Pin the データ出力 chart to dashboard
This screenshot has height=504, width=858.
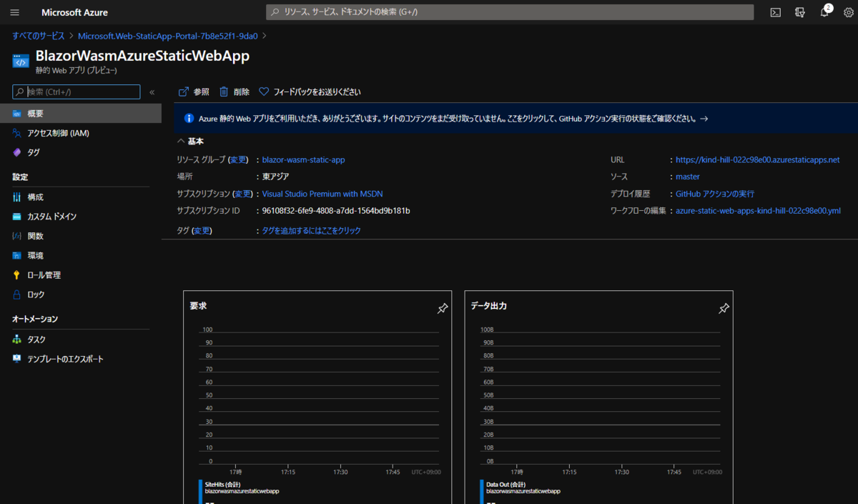pyautogui.click(x=724, y=308)
